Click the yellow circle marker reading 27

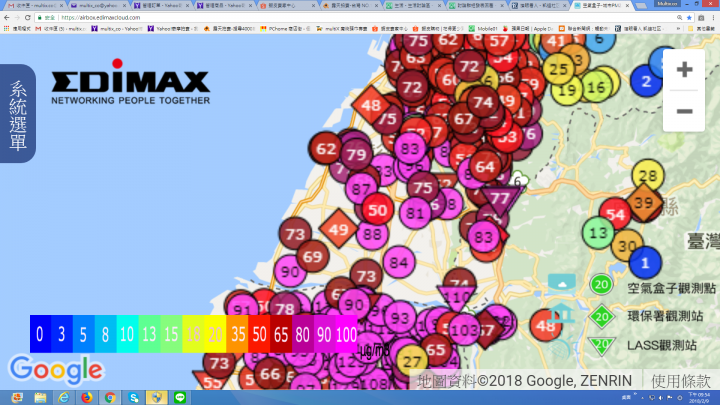(412, 361)
